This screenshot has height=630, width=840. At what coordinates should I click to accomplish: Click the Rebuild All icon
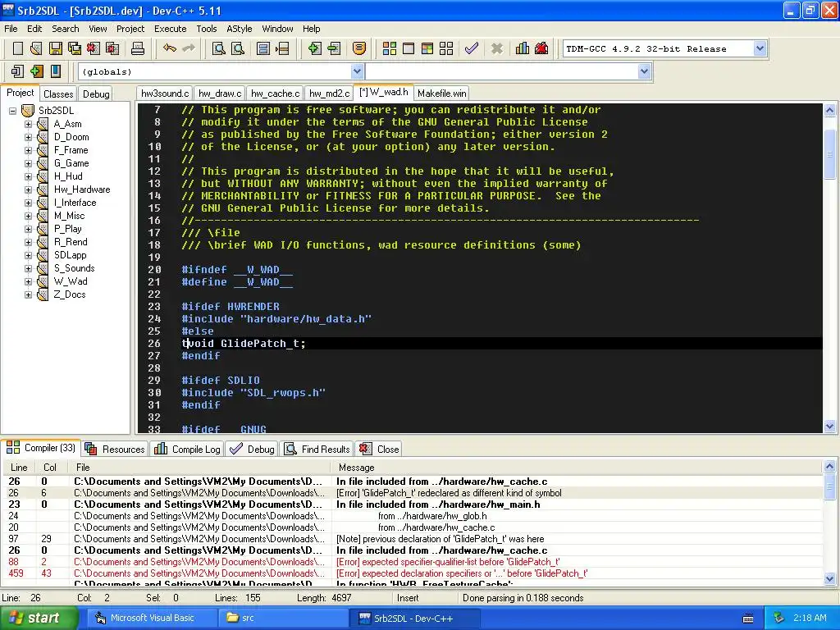(445, 48)
